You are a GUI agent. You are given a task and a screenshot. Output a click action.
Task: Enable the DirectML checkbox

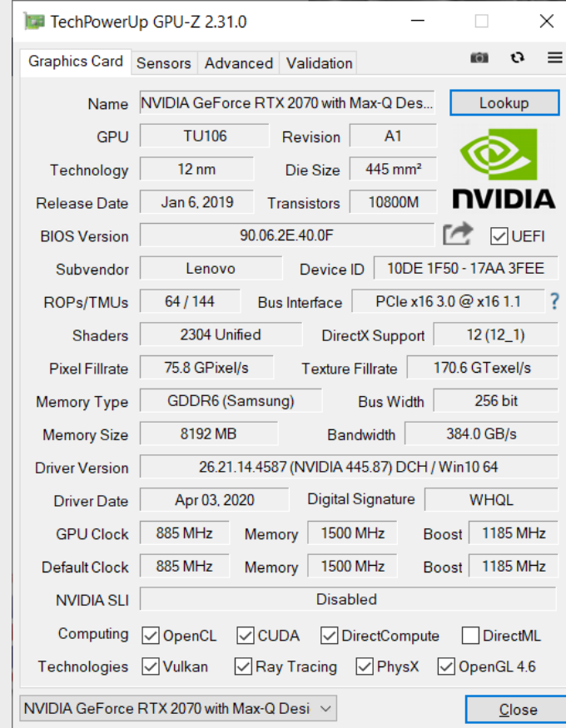point(470,636)
